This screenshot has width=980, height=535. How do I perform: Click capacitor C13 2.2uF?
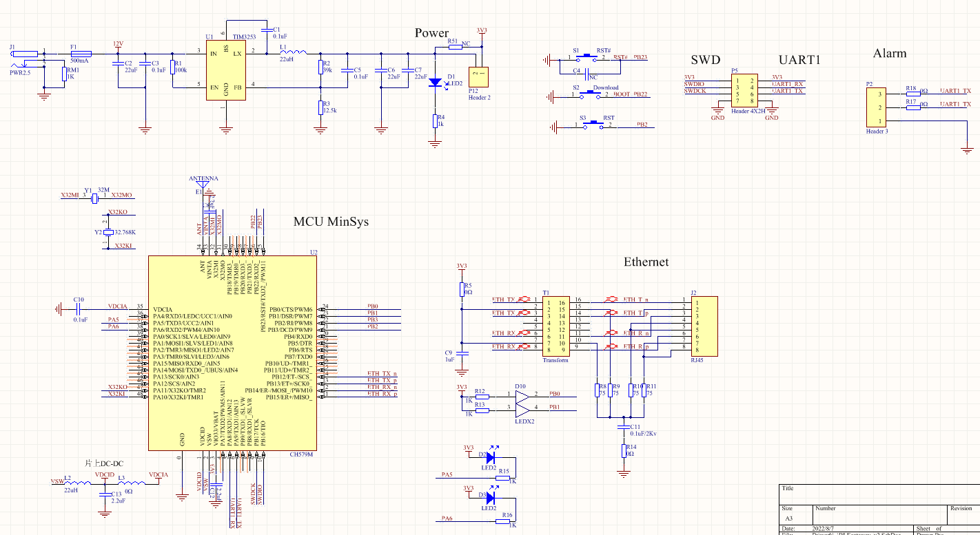[104, 494]
